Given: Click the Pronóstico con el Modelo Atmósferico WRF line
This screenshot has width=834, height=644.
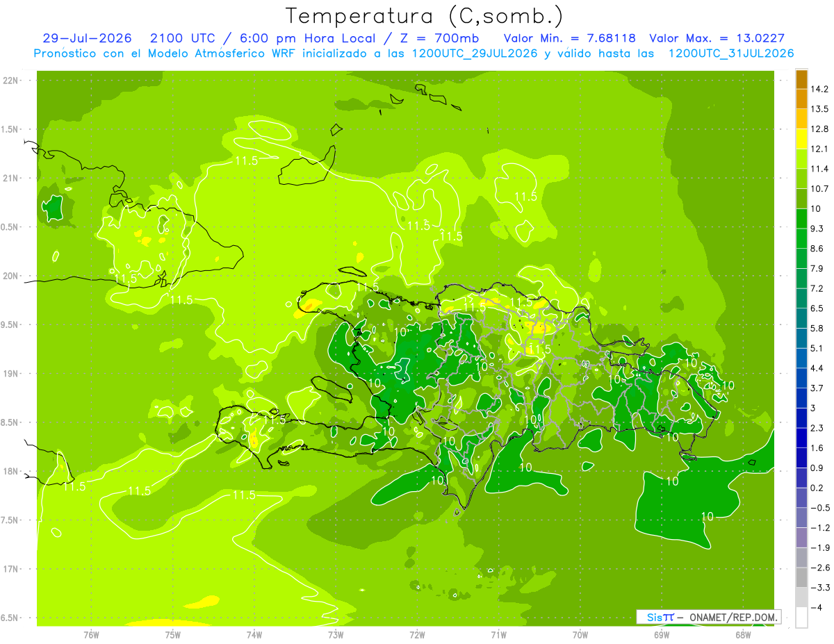Looking at the screenshot, I should pos(414,53).
